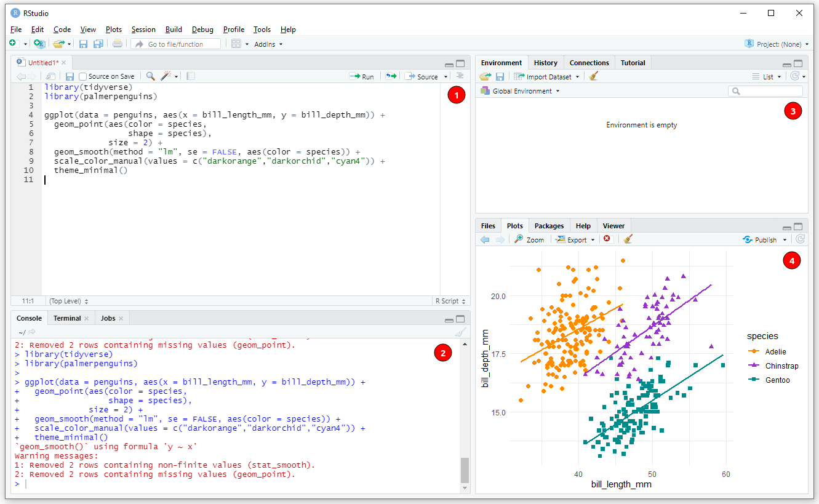
Task: Go to the previous plot
Action: pyautogui.click(x=485, y=239)
